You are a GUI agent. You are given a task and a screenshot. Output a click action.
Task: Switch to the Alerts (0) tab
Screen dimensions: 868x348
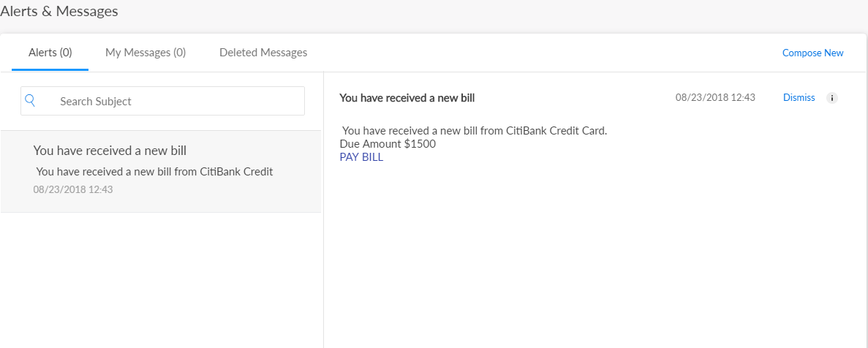click(x=50, y=53)
